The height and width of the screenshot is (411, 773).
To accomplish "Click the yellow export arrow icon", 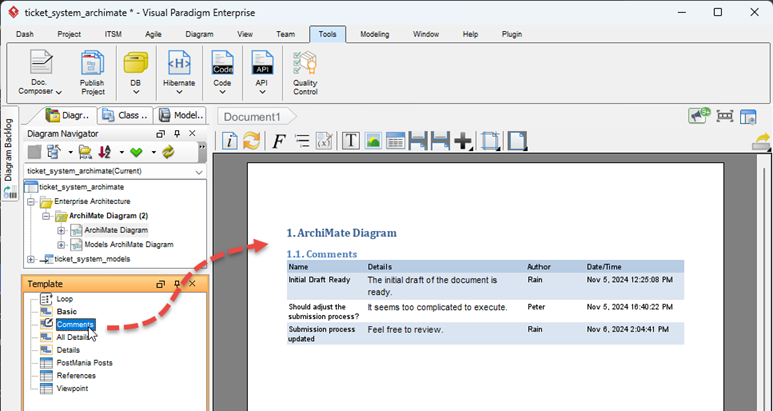I will pos(761,141).
